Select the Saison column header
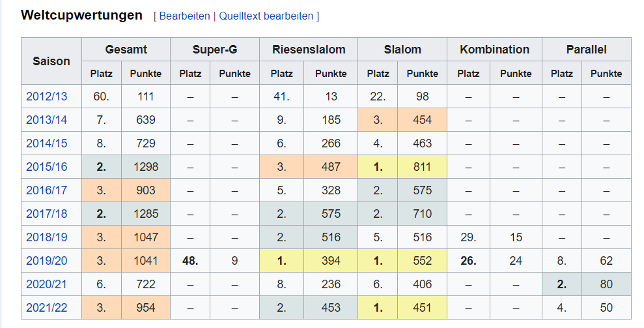 51,61
